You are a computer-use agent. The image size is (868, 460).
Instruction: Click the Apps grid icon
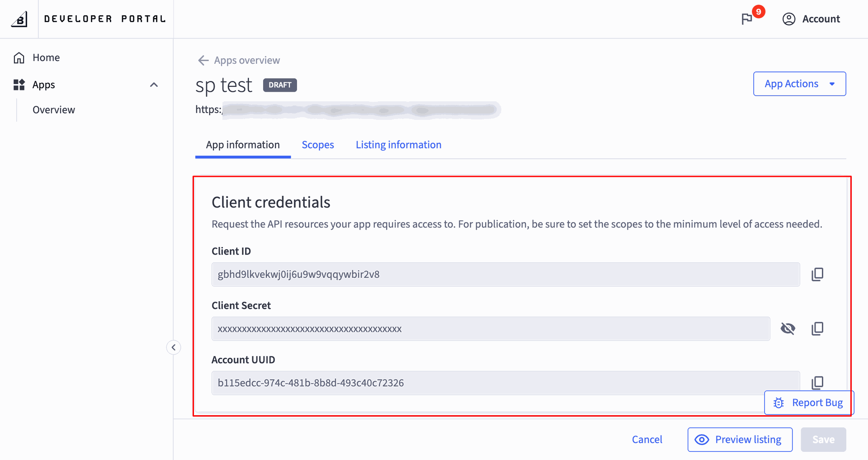tap(19, 85)
